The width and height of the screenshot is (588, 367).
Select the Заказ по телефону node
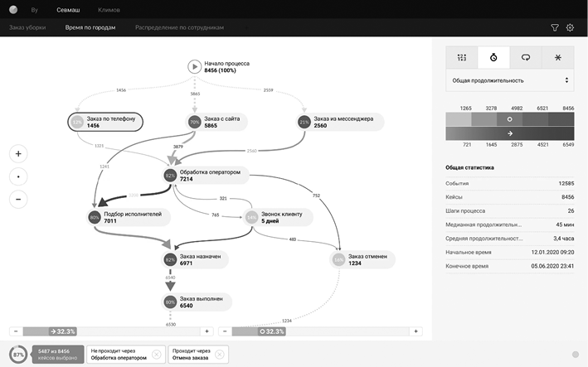point(104,122)
